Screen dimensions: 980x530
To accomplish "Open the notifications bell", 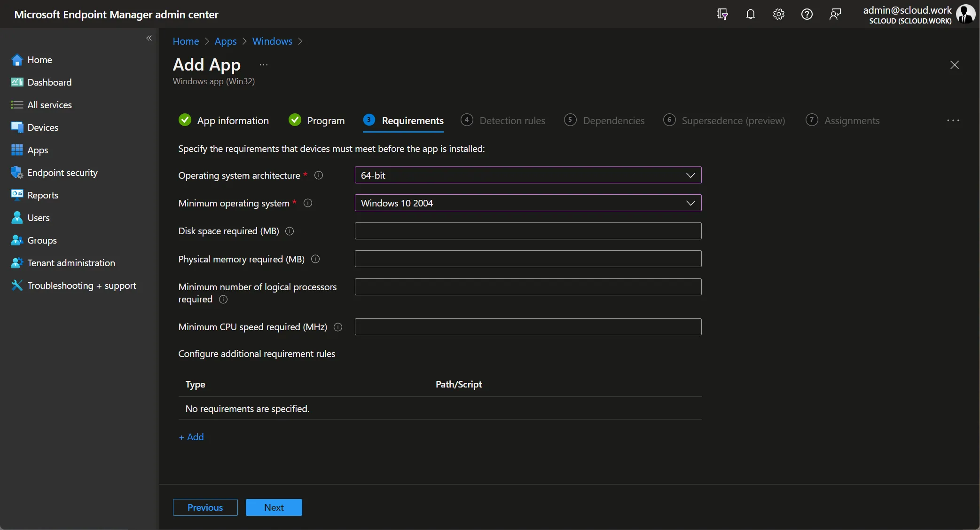I will (751, 14).
